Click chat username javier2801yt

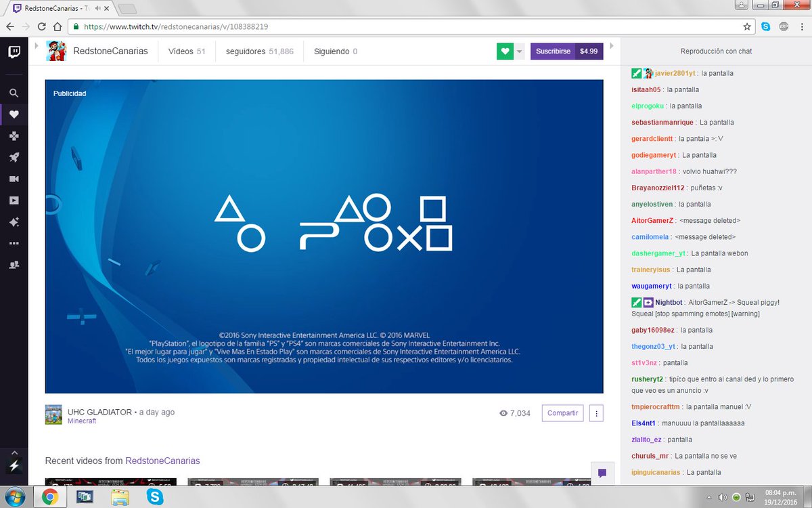(x=675, y=73)
